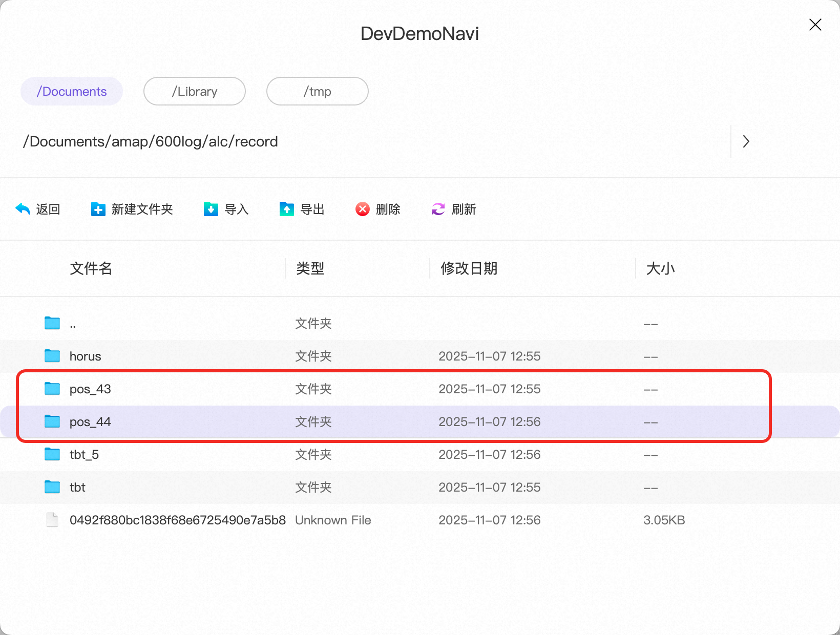Click the 文件夹 type cell for '..' row
840x635 pixels.
(313, 323)
